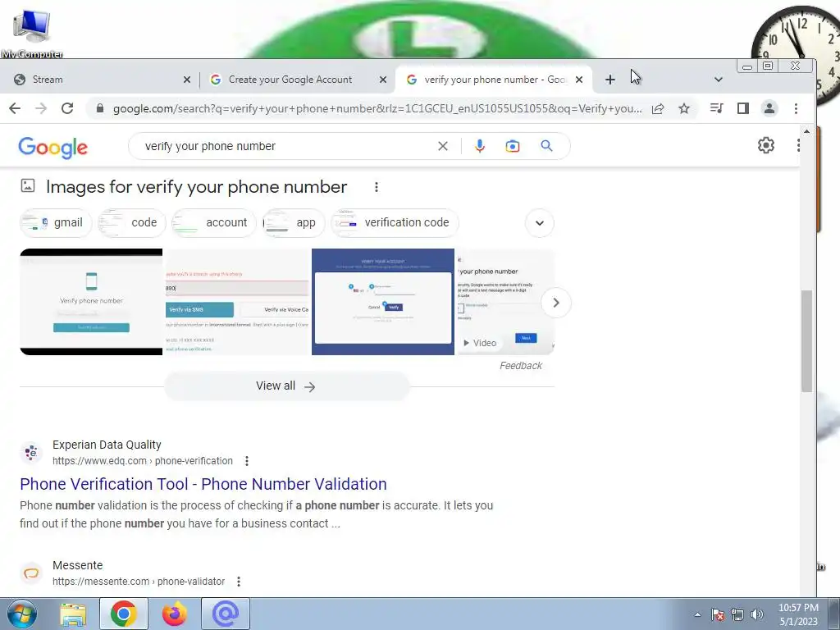Filter images by account chip

point(214,223)
